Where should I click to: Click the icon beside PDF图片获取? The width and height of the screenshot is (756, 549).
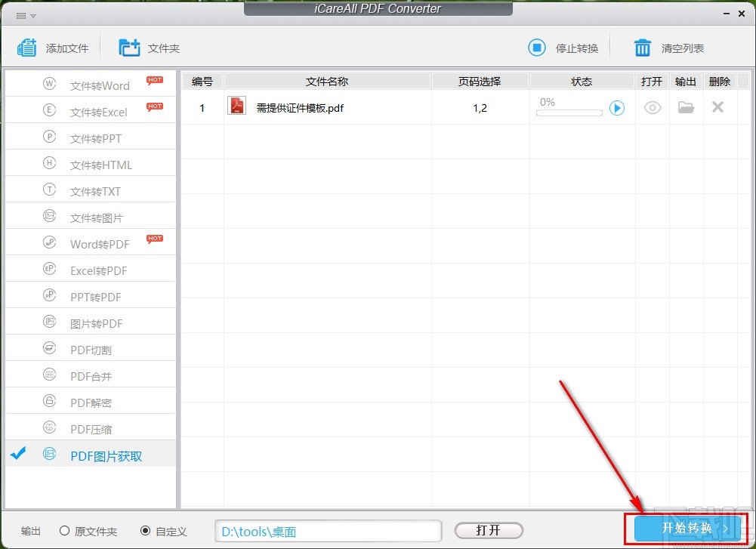point(49,454)
